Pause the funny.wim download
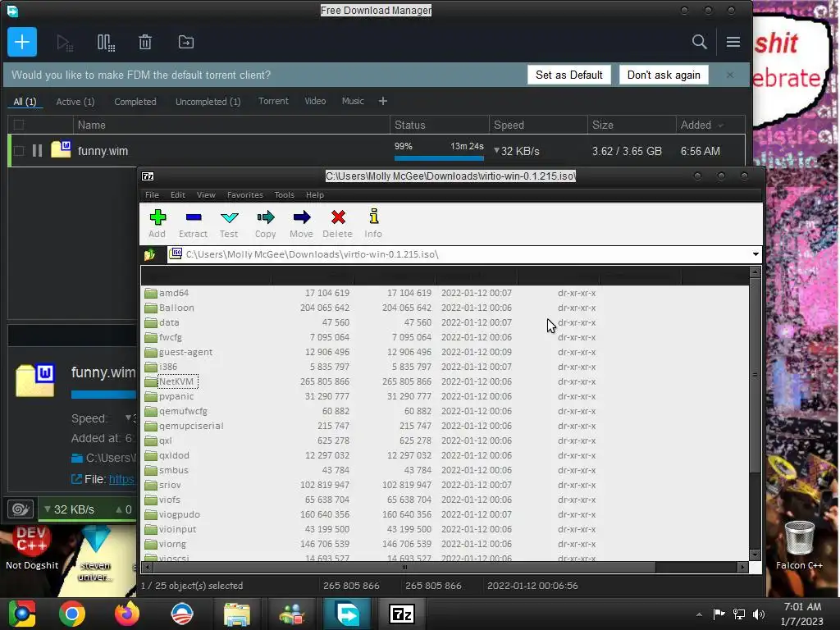Image resolution: width=840 pixels, height=630 pixels. click(37, 151)
